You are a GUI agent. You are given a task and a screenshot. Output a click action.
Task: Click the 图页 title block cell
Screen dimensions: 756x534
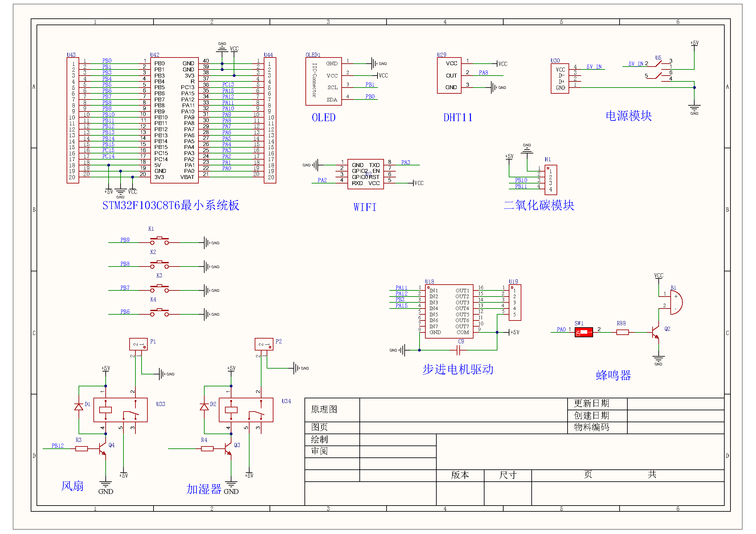332,428
